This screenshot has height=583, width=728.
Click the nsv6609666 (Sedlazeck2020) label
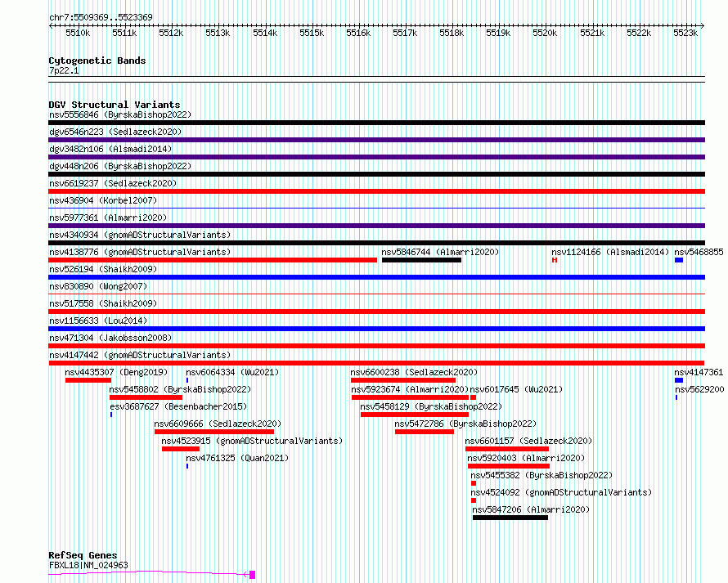218,424
